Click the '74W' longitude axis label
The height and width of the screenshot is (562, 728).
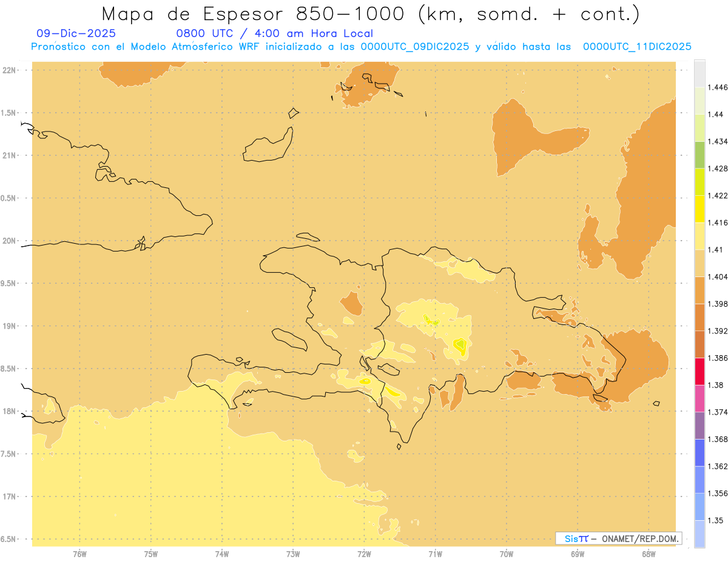222,554
